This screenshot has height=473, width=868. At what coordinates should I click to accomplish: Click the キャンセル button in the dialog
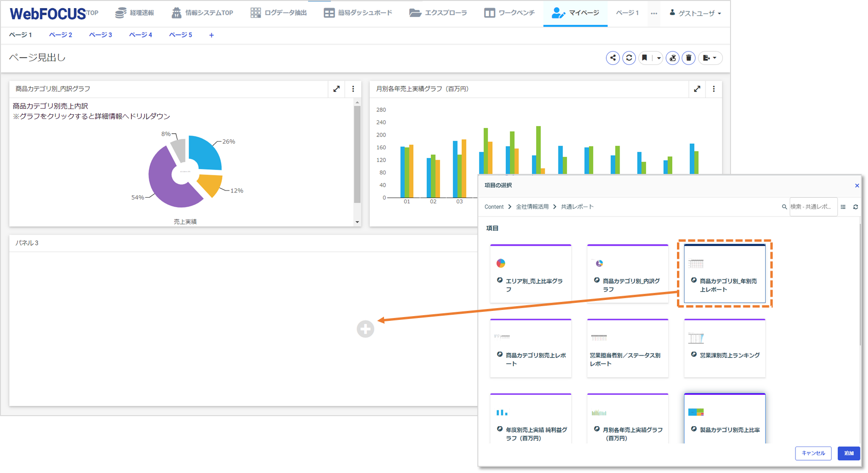(813, 453)
